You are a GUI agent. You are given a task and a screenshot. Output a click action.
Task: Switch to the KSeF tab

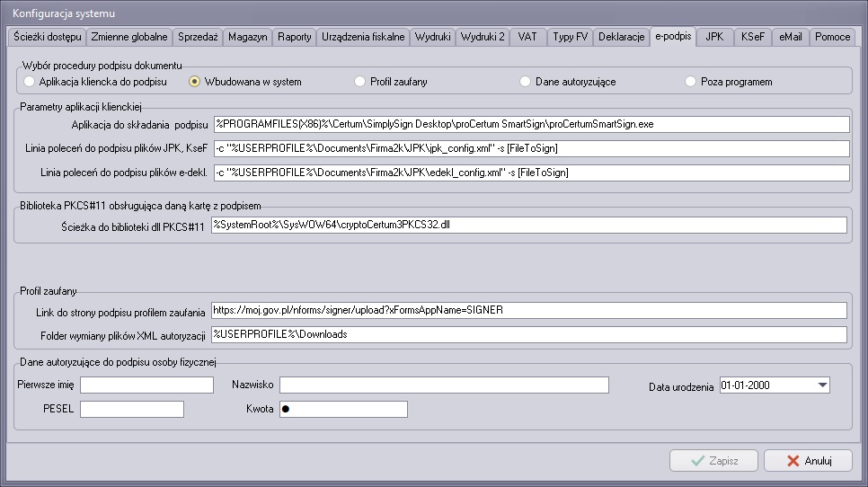coord(752,37)
